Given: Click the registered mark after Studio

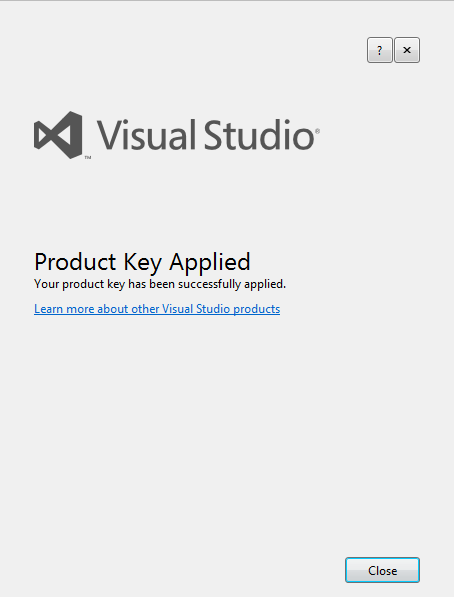Looking at the screenshot, I should pyautogui.click(x=317, y=131).
